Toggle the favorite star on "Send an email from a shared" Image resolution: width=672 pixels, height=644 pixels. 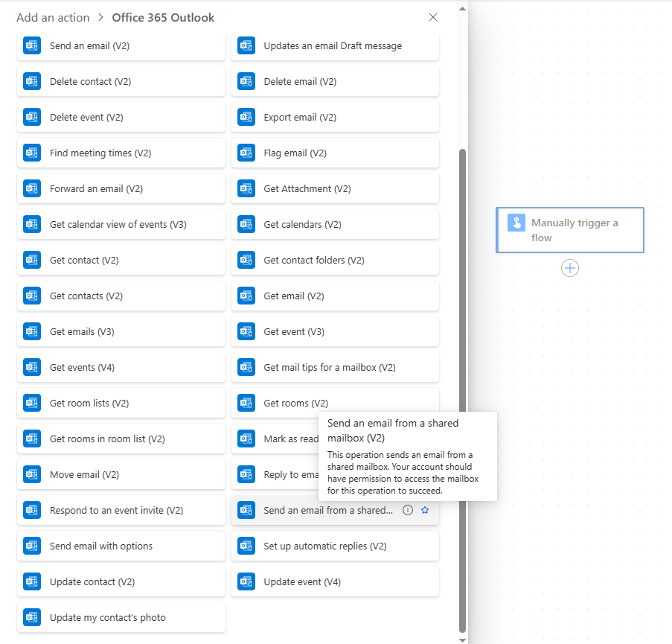click(424, 510)
